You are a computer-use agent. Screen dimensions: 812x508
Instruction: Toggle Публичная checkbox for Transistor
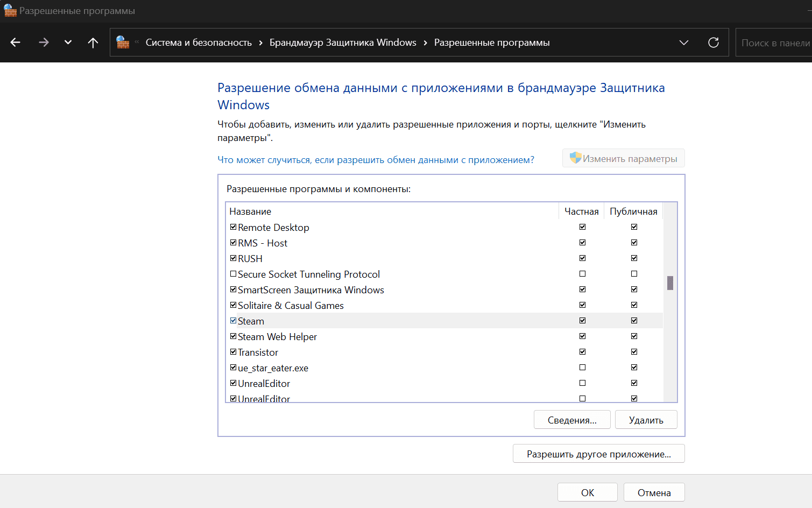(x=634, y=352)
